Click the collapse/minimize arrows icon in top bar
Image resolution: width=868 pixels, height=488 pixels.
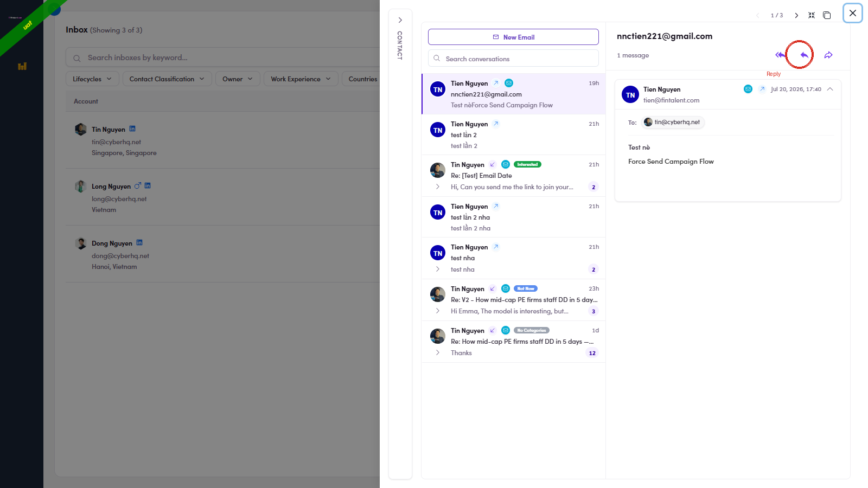[x=812, y=15]
